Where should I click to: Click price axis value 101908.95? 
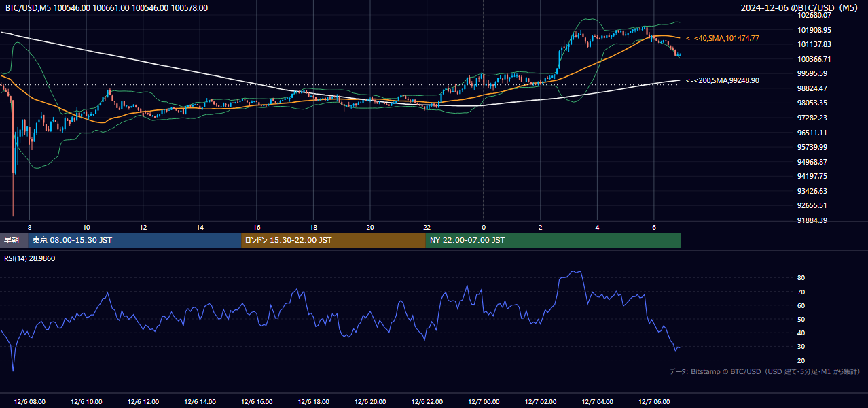tap(814, 30)
